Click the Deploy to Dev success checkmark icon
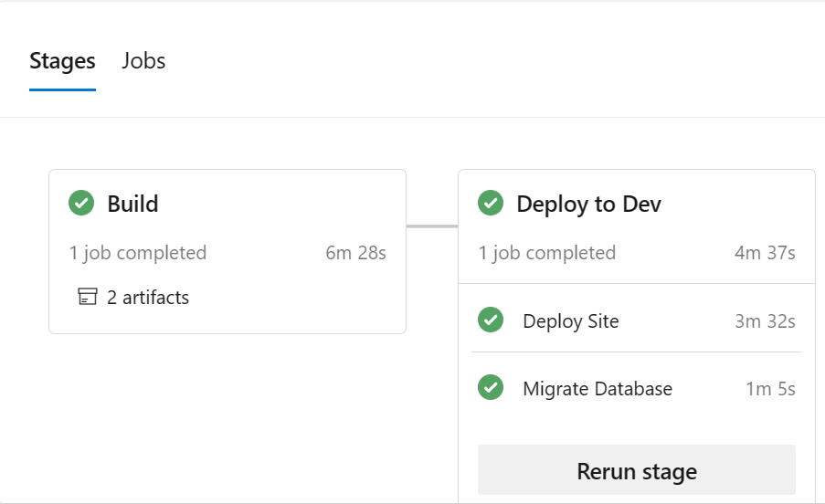The image size is (825, 504). pyautogui.click(x=491, y=203)
